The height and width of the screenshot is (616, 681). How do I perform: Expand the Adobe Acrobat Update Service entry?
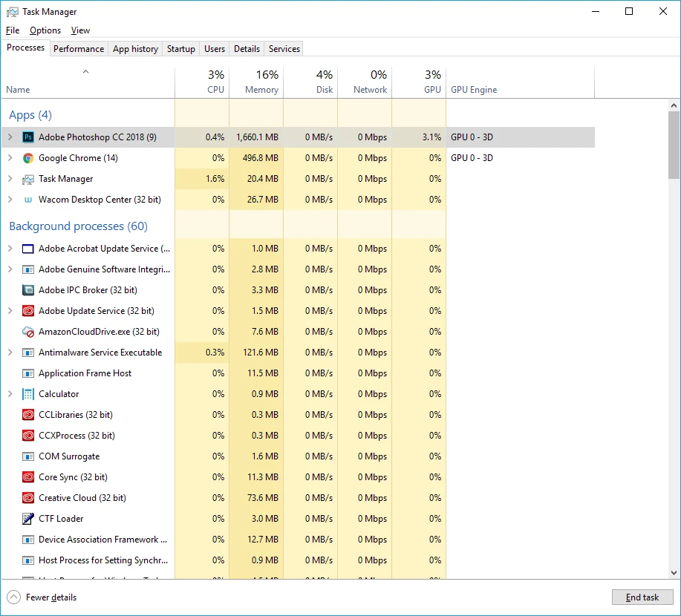(x=10, y=249)
